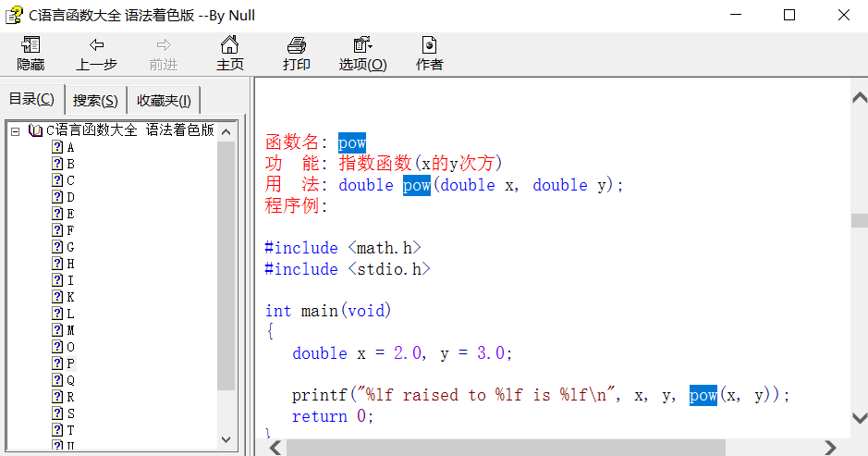Screen dimensions: 868x456
Task: Click the text #include <math.h>
Action: point(343,248)
